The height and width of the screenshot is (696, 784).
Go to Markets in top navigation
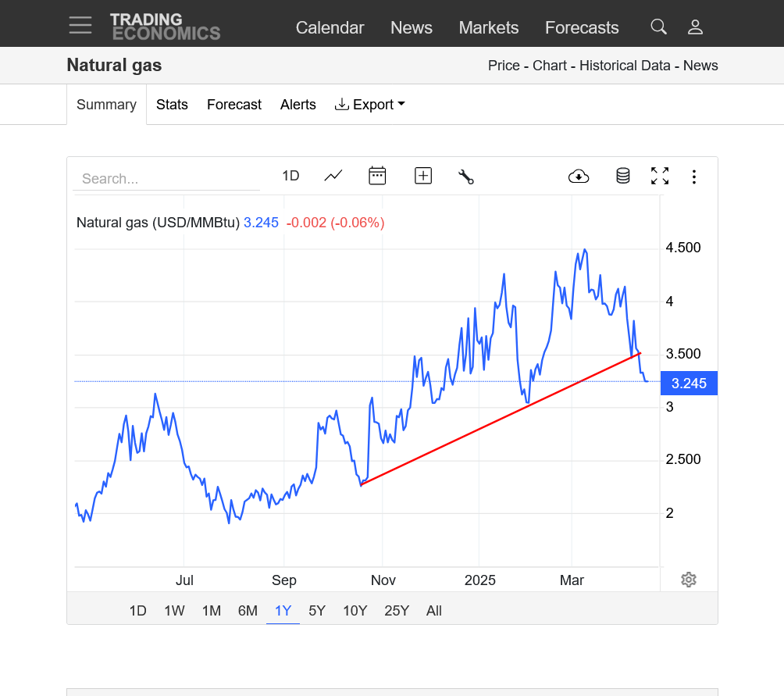pyautogui.click(x=488, y=27)
